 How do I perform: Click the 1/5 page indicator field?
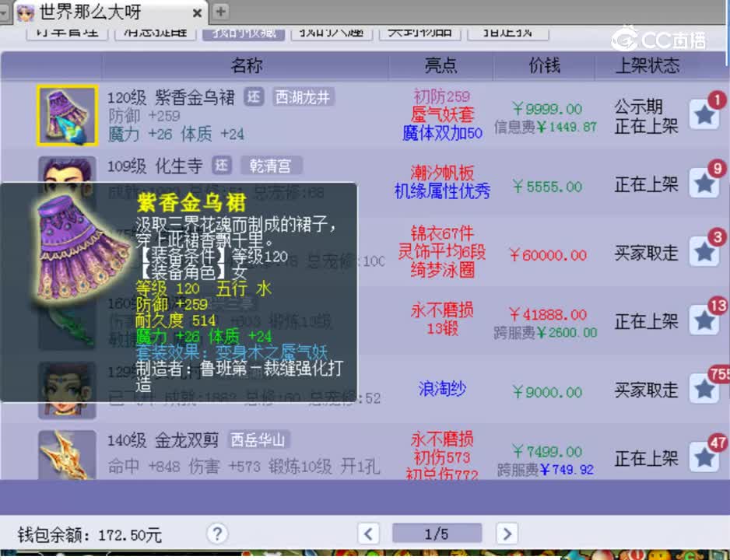[437, 534]
